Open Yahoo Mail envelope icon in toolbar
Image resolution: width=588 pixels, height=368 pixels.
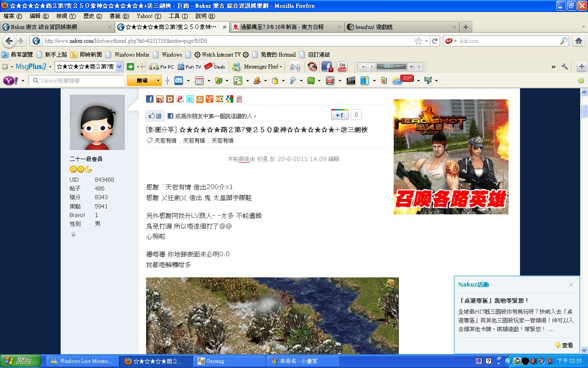click(x=178, y=80)
